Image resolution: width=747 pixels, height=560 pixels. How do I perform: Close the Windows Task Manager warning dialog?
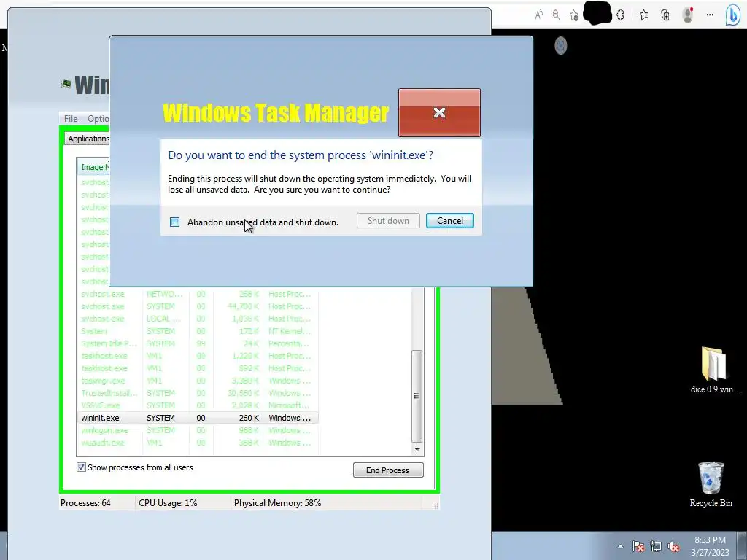439,112
